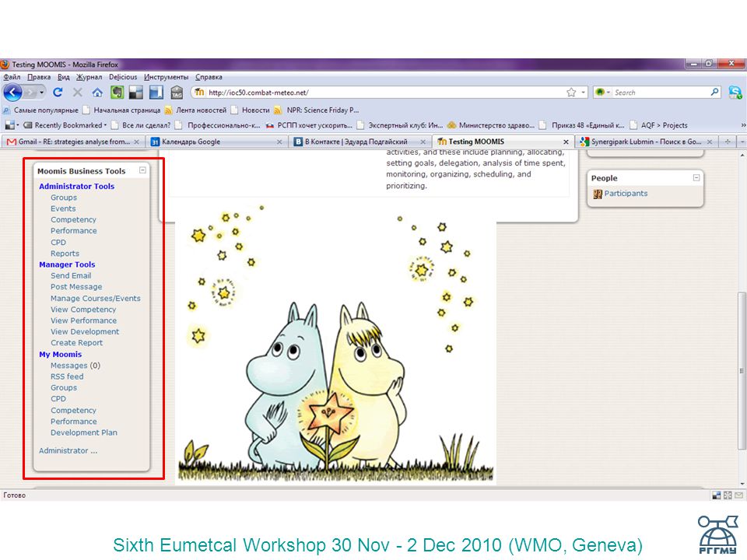Image resolution: width=747 pixels, height=560 pixels.
Task: Open the Participants link
Action: point(626,194)
